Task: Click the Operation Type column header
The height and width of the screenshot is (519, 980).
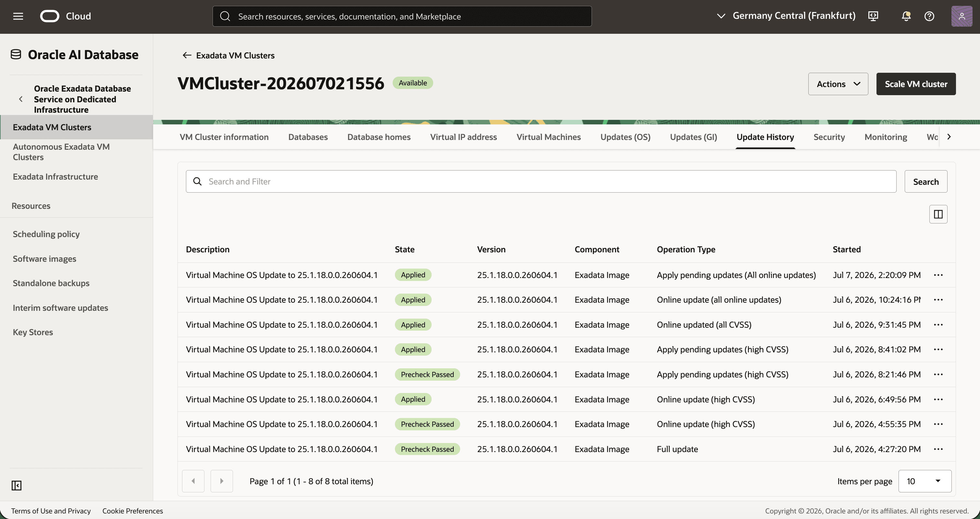Action: [686, 249]
